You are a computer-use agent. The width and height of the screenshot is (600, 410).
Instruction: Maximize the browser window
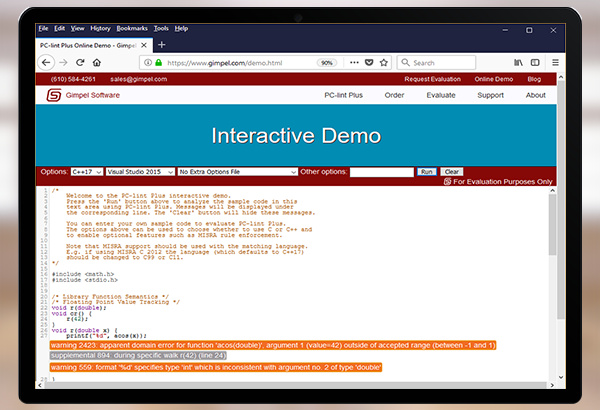pos(529,30)
